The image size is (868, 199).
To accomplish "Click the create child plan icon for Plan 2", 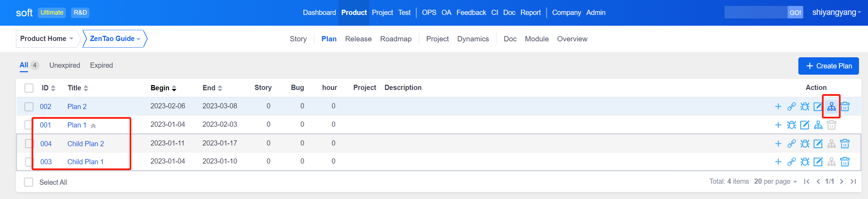I will [x=831, y=107].
